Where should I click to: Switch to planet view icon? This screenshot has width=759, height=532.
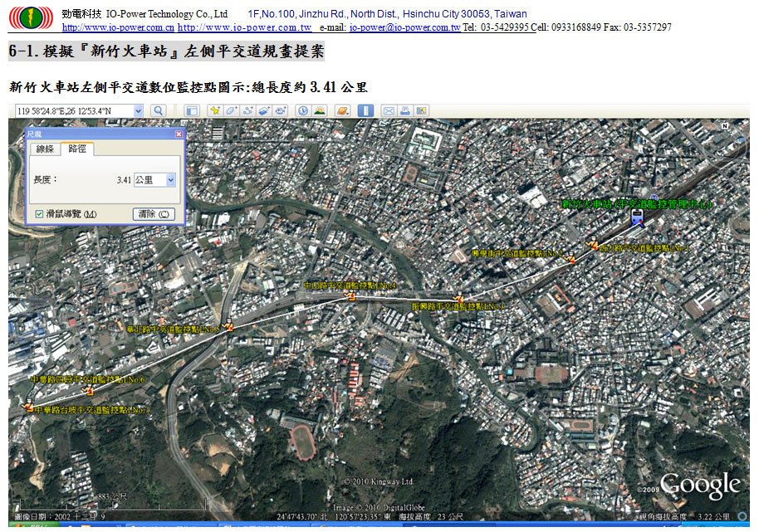[x=342, y=110]
